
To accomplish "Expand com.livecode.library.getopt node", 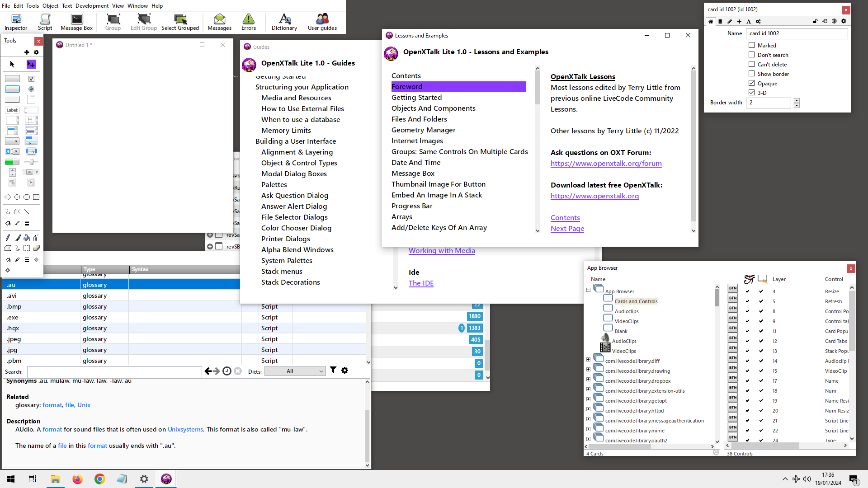I will [588, 399].
